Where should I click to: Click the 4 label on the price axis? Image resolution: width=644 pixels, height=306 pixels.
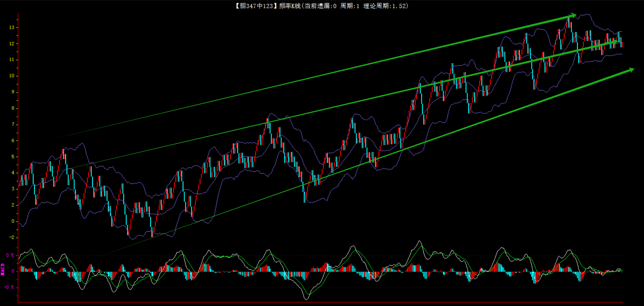[13, 173]
